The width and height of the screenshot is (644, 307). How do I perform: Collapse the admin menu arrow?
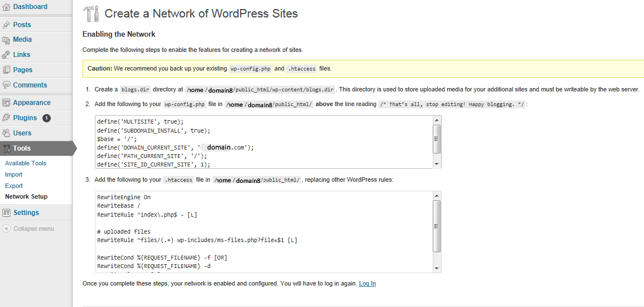click(6, 229)
